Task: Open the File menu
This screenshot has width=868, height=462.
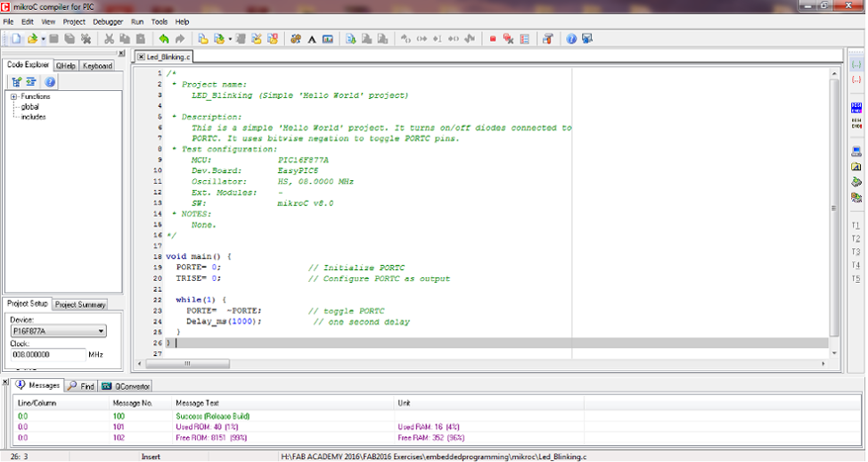Action: pyautogui.click(x=8, y=21)
